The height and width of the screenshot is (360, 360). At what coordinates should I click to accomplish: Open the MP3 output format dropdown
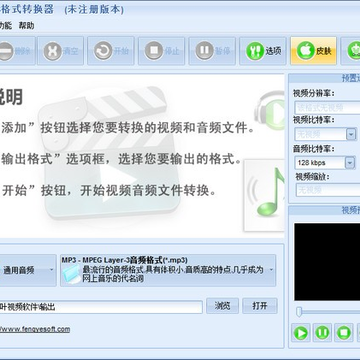click(168, 270)
